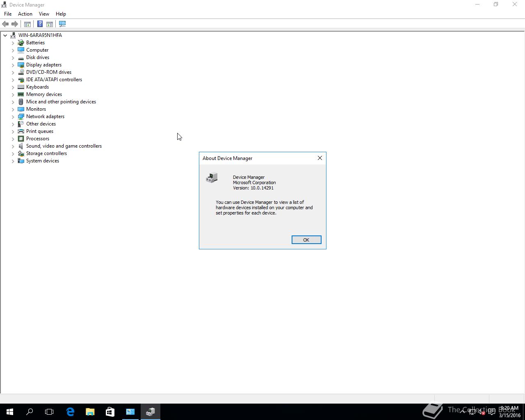Select 'Mice and other pointing devices' label

(x=61, y=102)
